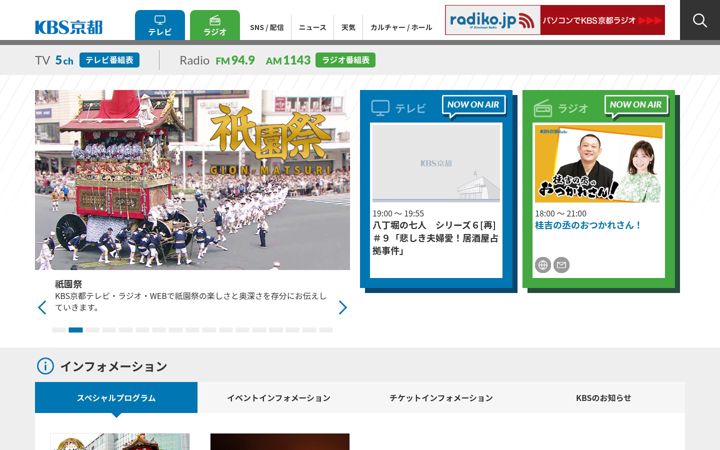
Task: Select the チケットインフォメーション tab
Action: tap(441, 398)
